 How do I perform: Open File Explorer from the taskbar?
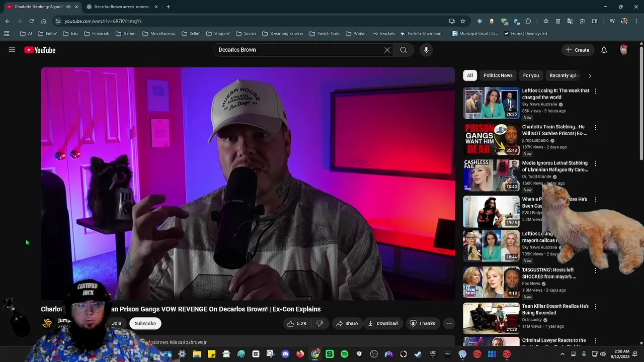[197, 354]
